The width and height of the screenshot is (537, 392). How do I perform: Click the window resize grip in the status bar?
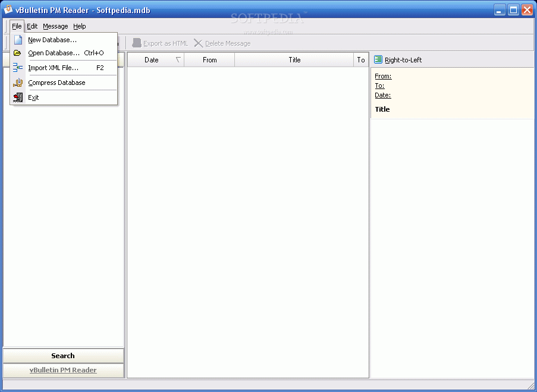click(x=530, y=385)
